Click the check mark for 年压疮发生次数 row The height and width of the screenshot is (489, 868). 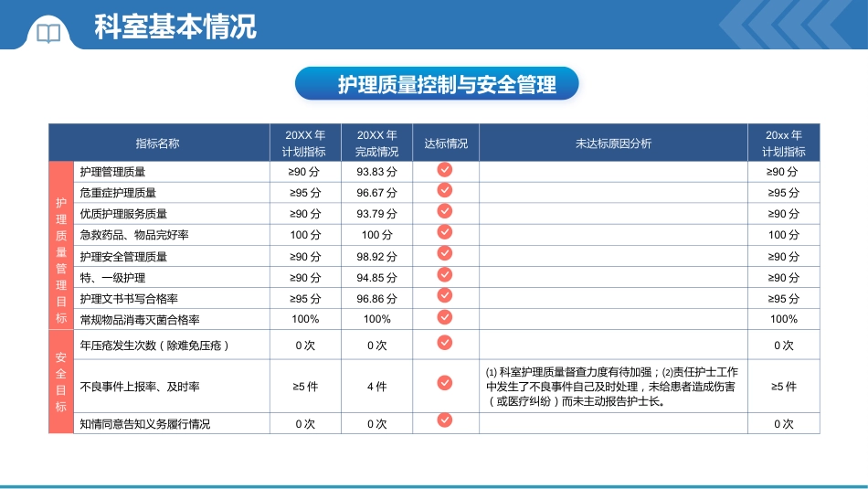[x=445, y=343]
